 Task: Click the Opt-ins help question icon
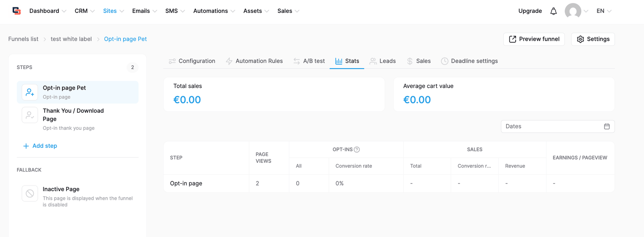(x=357, y=150)
